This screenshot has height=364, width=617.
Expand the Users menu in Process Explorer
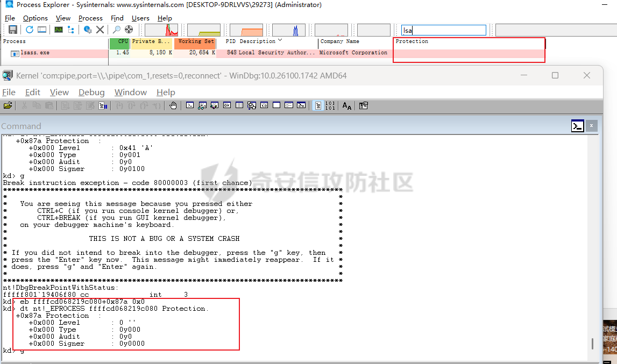(140, 18)
